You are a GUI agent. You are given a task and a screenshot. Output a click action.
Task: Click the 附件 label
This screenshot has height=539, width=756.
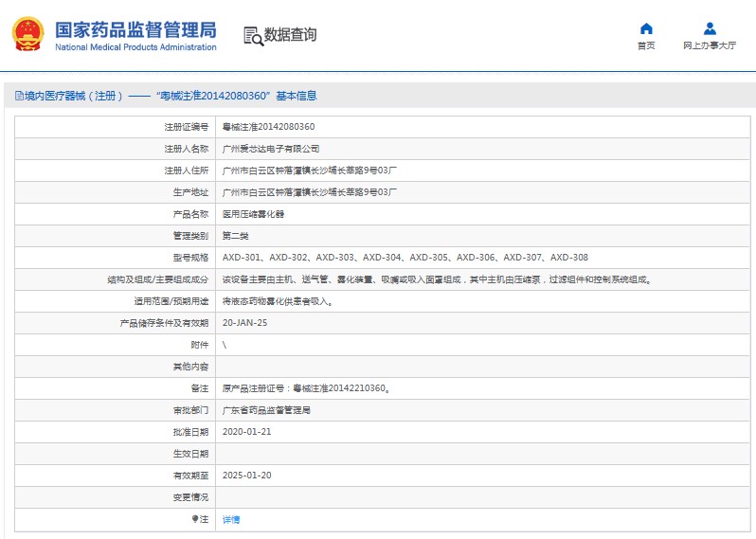(x=200, y=345)
